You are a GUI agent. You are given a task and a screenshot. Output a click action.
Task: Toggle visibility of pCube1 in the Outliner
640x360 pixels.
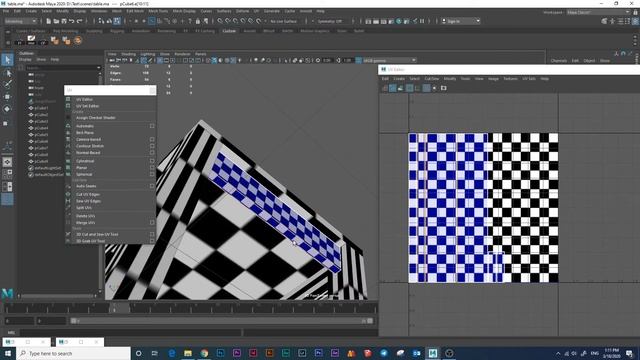tap(31, 108)
